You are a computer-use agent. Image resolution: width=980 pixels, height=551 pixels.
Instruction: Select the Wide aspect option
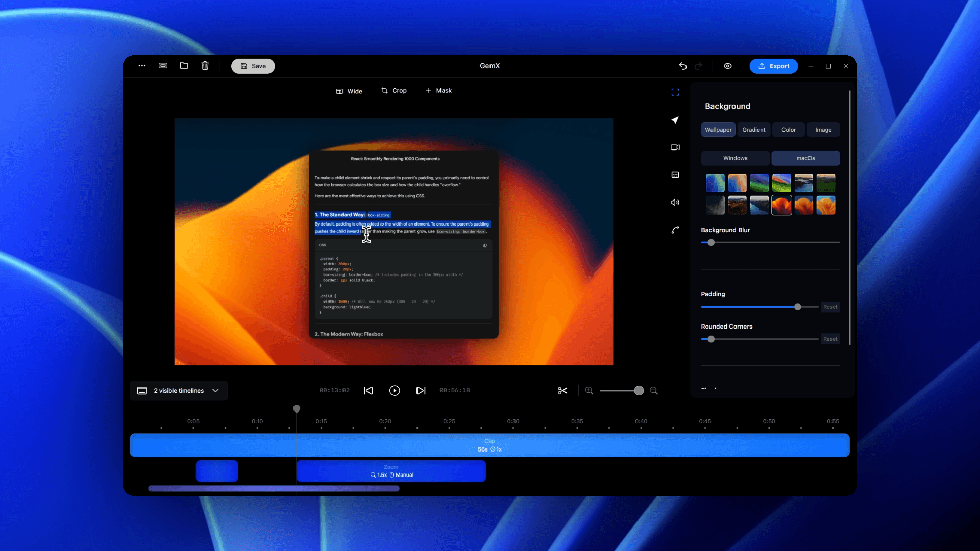pos(349,91)
